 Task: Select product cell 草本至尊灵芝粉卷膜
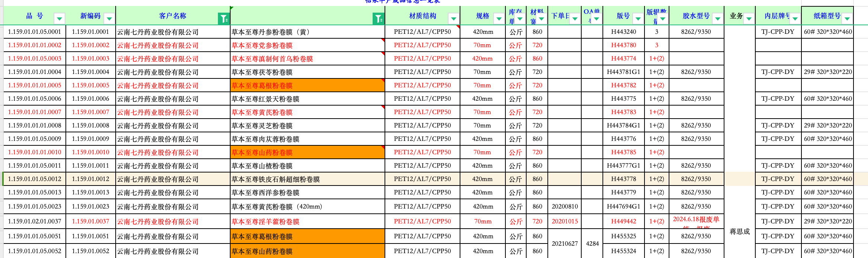[x=308, y=126]
